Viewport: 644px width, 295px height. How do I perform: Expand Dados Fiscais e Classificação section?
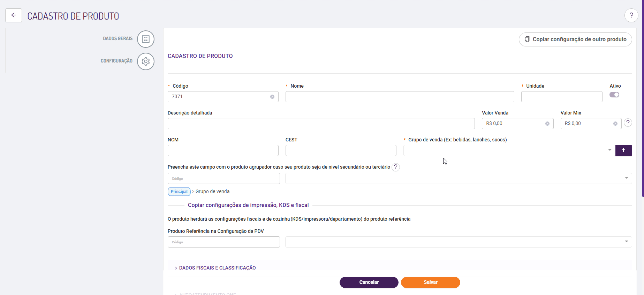pos(217,268)
